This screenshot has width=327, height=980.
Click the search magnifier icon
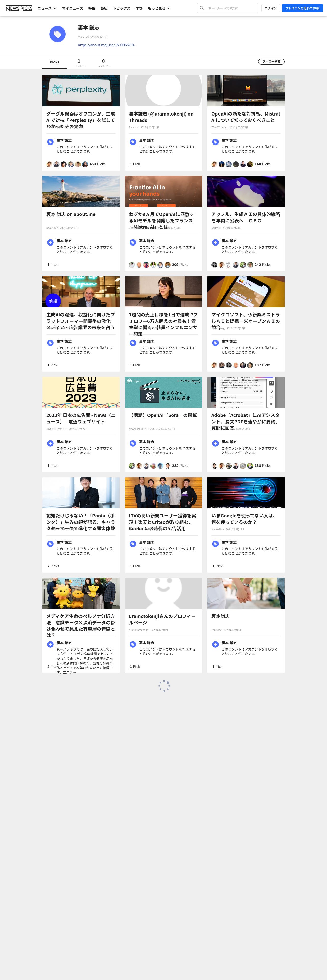pos(202,8)
